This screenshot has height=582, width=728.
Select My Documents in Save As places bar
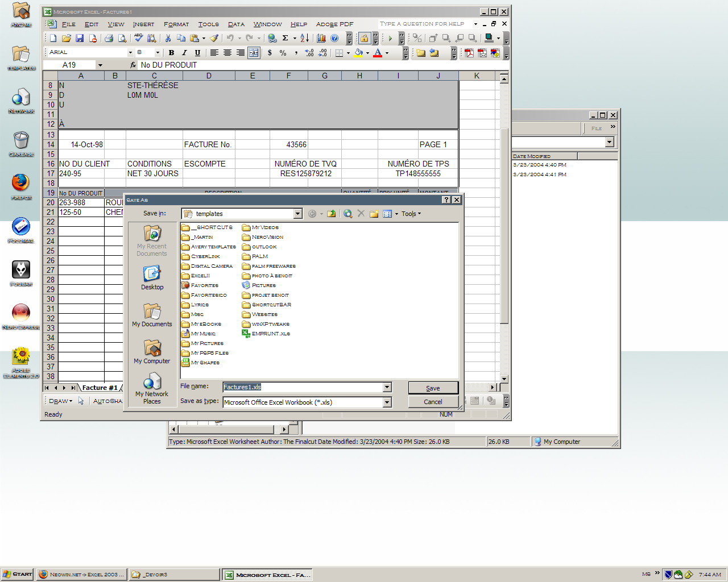point(152,315)
